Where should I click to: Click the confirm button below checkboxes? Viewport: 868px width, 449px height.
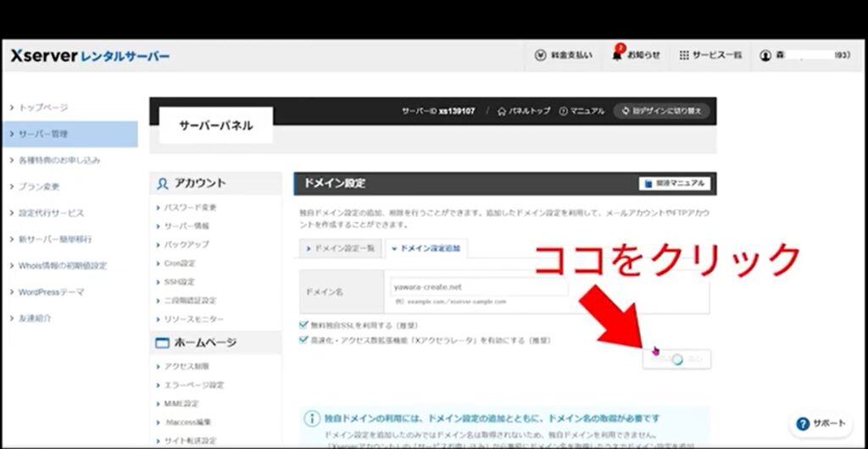click(x=676, y=359)
